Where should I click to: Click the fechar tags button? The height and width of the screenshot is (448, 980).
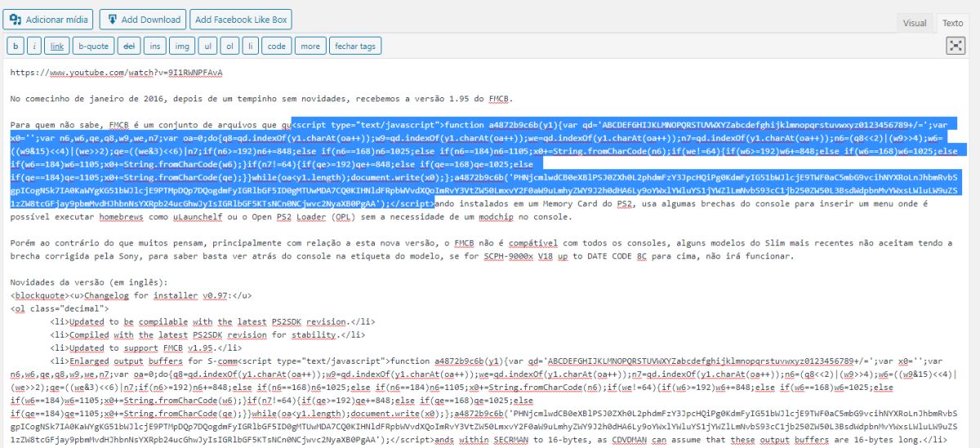tap(355, 46)
